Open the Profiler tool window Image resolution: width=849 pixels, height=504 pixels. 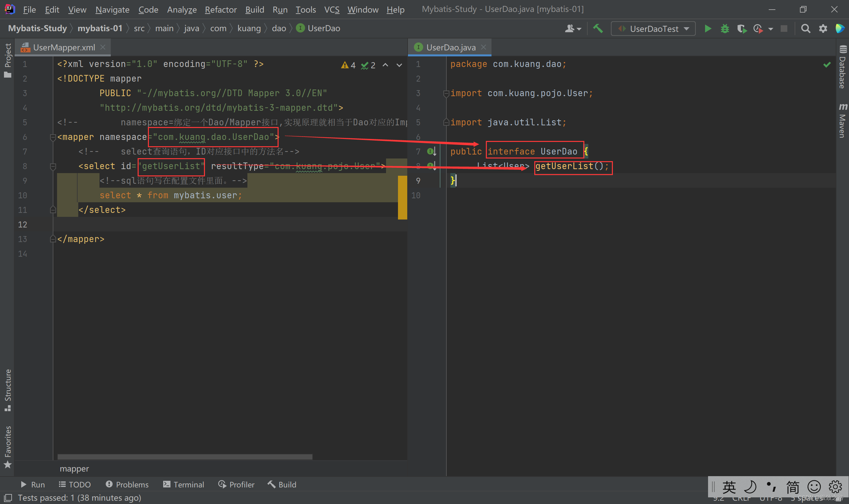236,485
